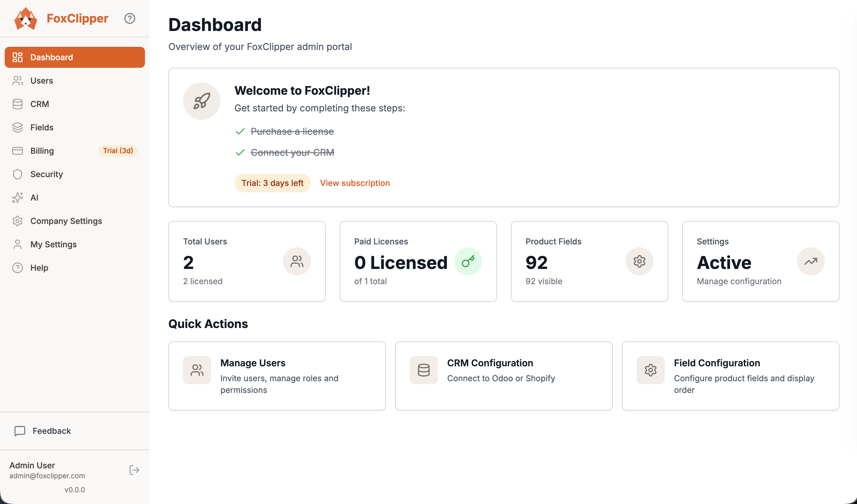Click the FoxClipper fox logo
Image resolution: width=857 pixels, height=504 pixels.
pos(25,19)
